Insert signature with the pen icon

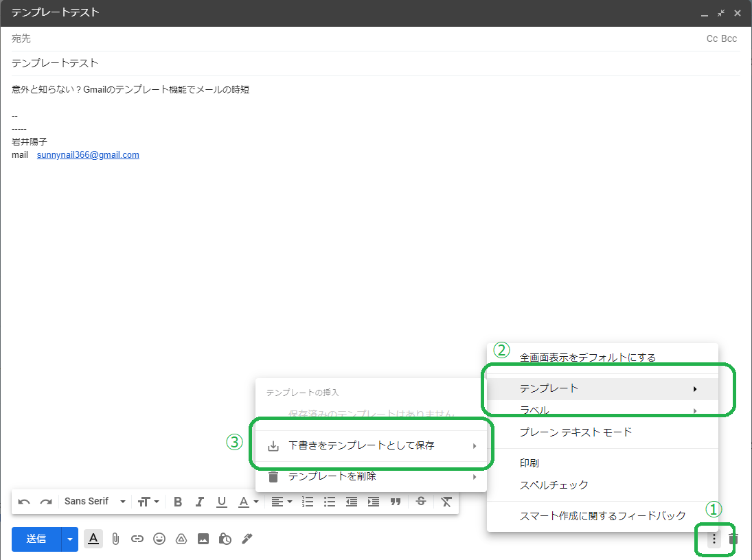[x=247, y=539]
